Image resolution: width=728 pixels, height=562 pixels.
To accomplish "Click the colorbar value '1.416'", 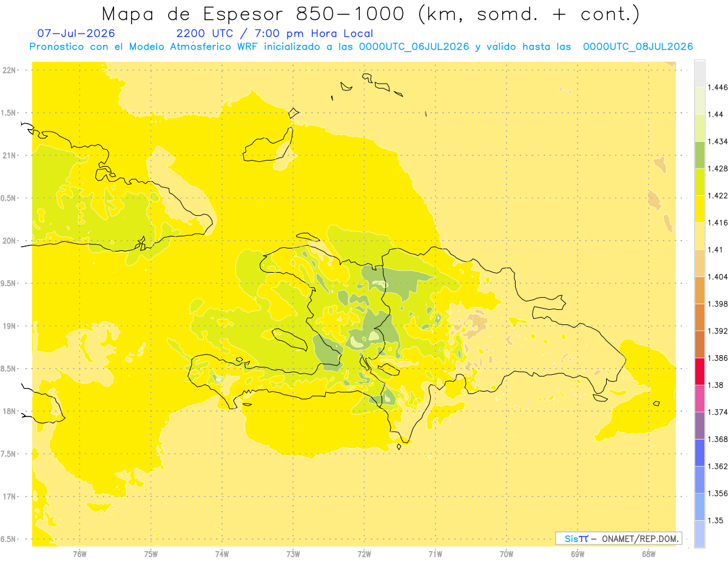I will click(718, 222).
